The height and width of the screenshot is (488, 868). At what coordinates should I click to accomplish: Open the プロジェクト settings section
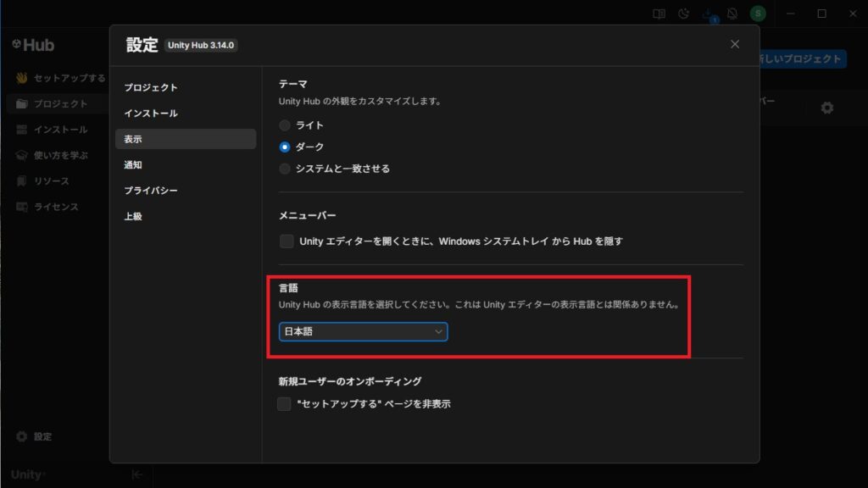point(186,87)
